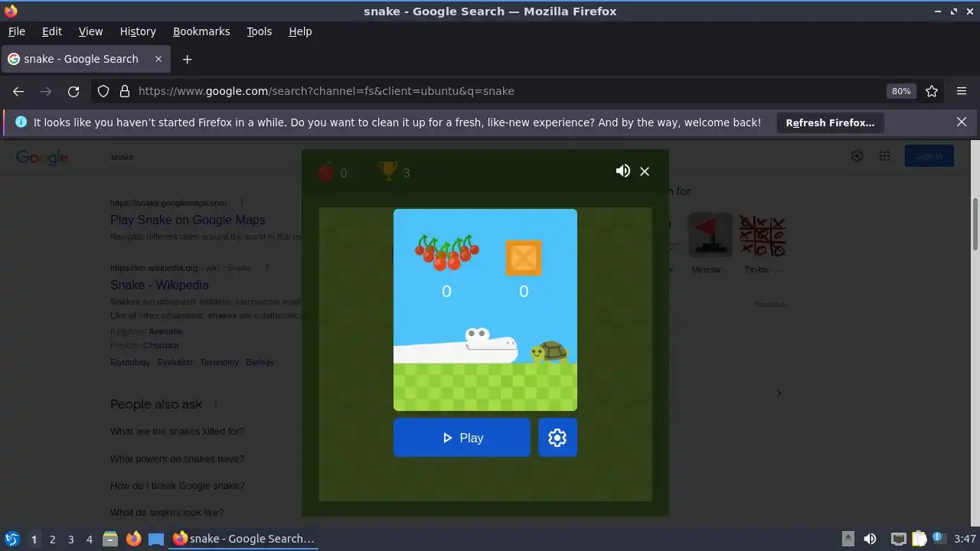Expand 'How do I break Google snake?'
Viewport: 980px width, 551px height.
178,485
